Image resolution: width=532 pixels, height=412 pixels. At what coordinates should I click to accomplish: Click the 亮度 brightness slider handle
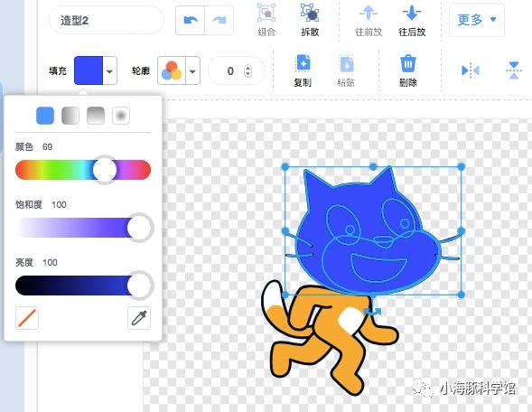click(139, 286)
